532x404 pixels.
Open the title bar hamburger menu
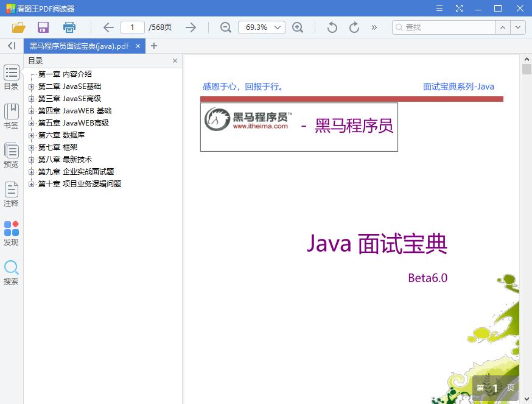click(439, 8)
